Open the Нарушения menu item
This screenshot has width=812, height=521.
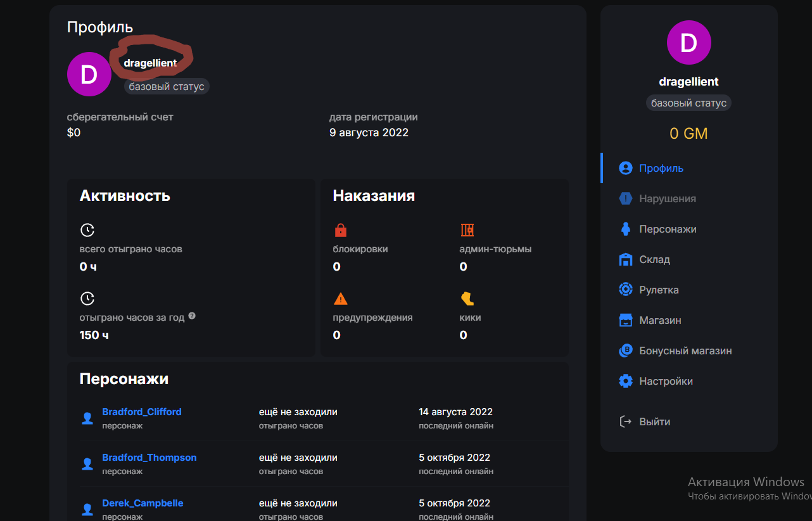tap(667, 198)
